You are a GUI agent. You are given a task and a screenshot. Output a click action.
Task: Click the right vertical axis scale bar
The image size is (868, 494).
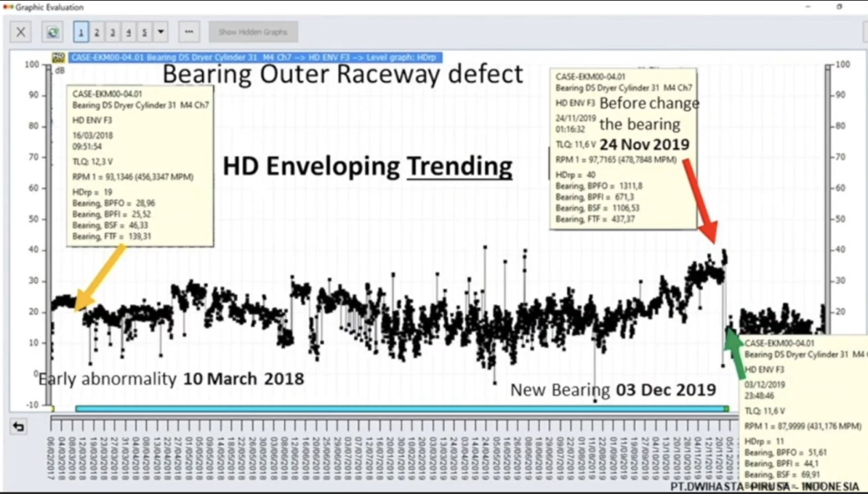[827, 218]
